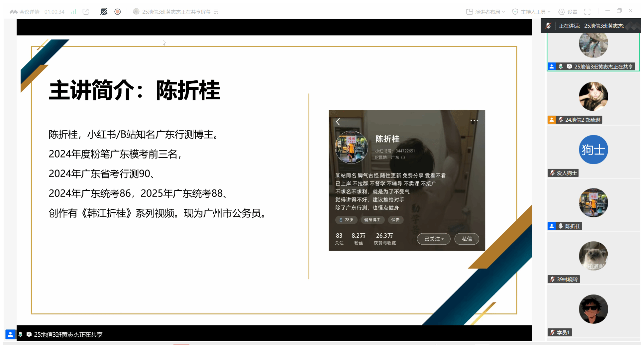Select 24地信2 郑琦琳 participant avatar
Image resolution: width=644 pixels, height=345 pixels.
[593, 96]
